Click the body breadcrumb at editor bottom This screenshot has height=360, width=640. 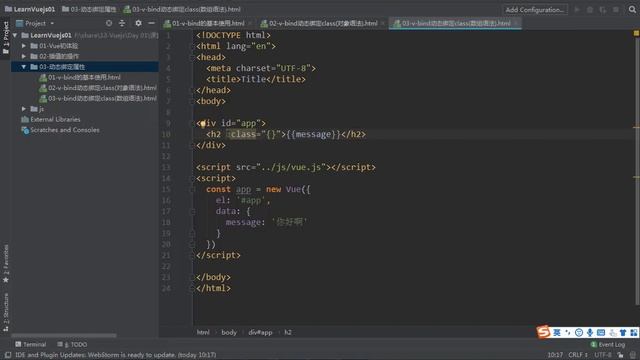click(x=229, y=332)
